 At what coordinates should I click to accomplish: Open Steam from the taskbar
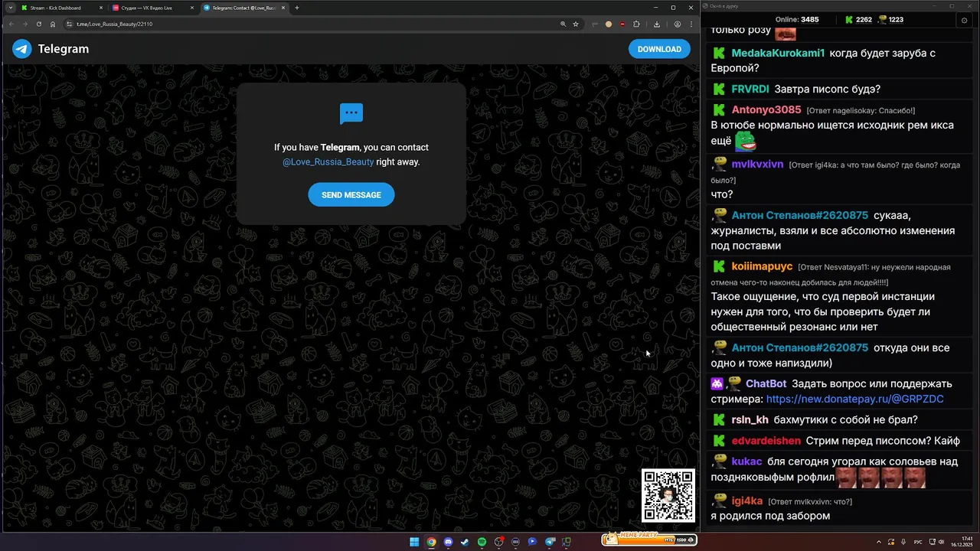pyautogui.click(x=465, y=542)
